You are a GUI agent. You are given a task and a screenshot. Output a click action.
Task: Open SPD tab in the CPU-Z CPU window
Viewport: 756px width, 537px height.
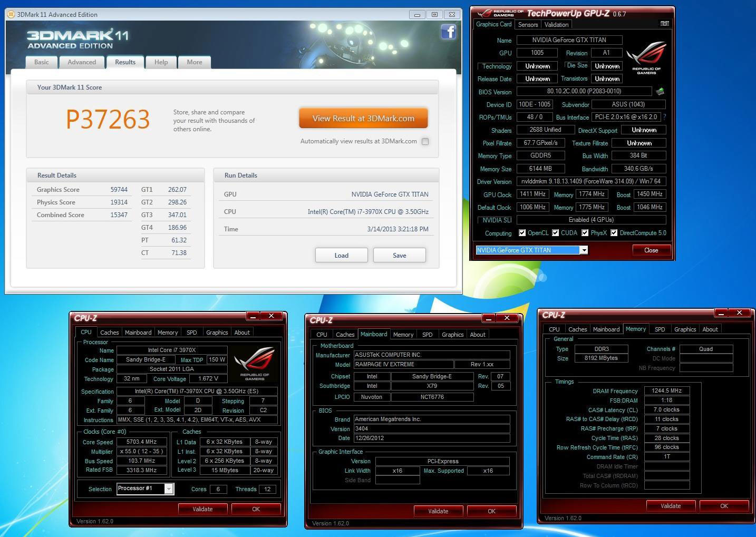click(x=192, y=333)
